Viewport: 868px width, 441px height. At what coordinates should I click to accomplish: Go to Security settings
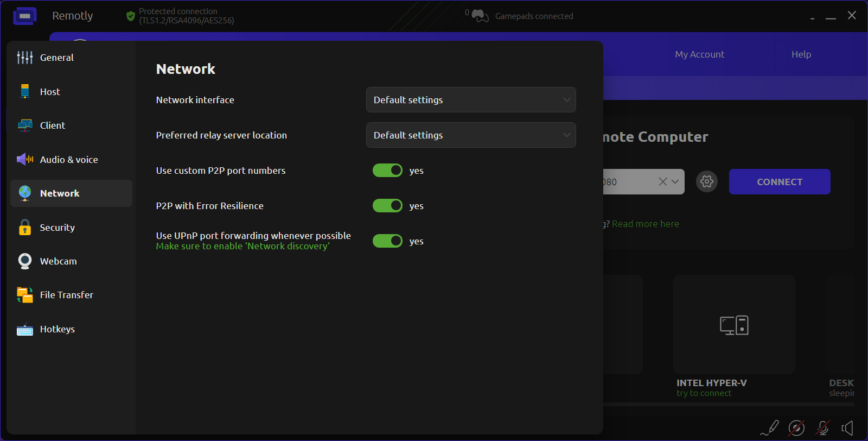coord(57,228)
